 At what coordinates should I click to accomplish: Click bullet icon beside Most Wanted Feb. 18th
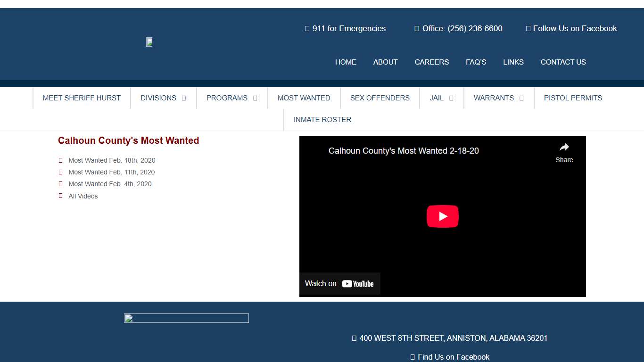point(60,160)
